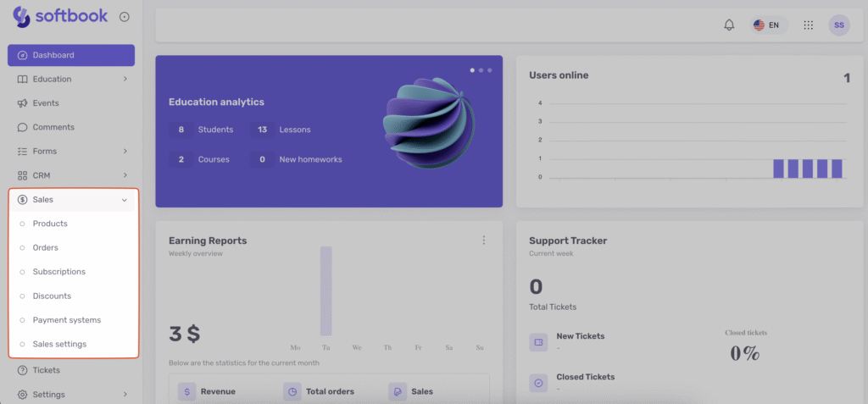Click the Education analytics heading
The image size is (868, 404).
point(216,102)
